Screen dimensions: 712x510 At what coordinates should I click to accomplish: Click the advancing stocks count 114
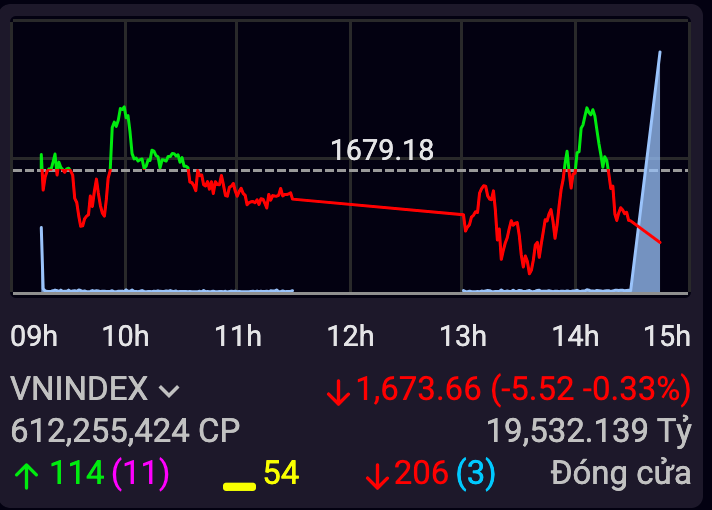76,472
